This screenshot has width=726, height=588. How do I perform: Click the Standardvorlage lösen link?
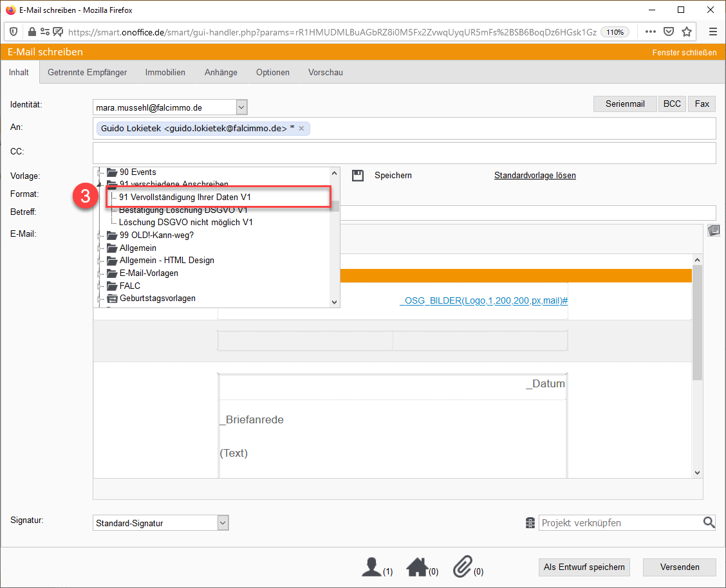pos(534,176)
